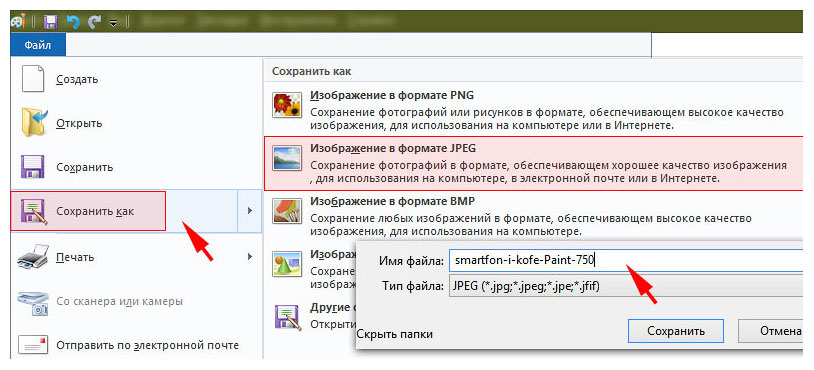This screenshot has height=370, width=814.
Task: Click the BMP description text about любых изображений
Action: click(x=531, y=224)
